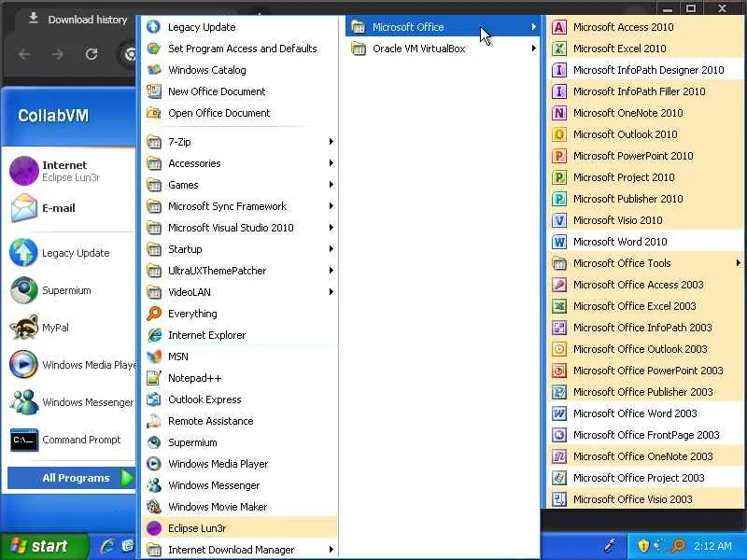This screenshot has width=747, height=560.
Task: Launch Supermium from pinned start list
Action: click(x=71, y=290)
